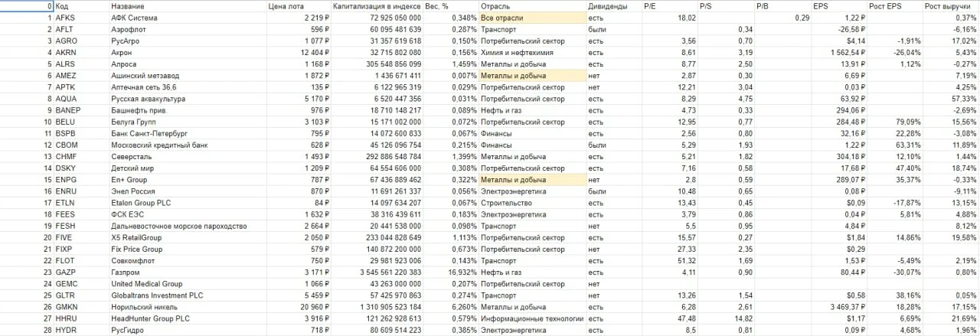Select the Рост выручки header cell
Image resolution: width=980 pixels, height=336 pixels.
point(962,5)
